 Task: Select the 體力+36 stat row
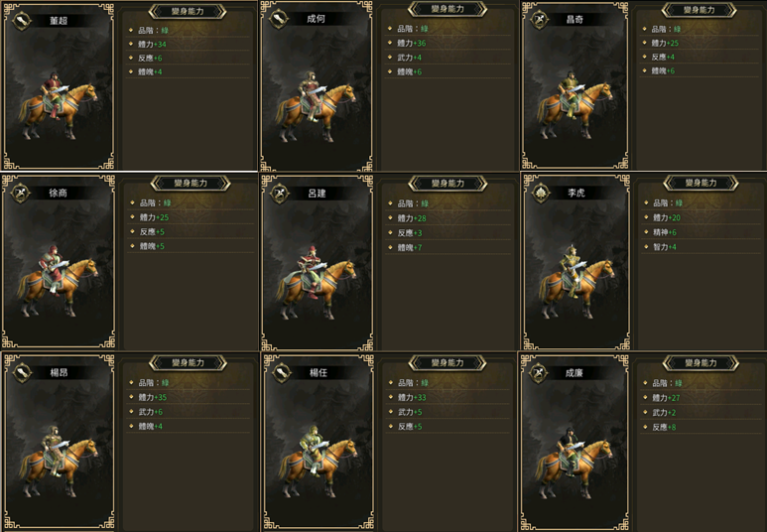pos(447,43)
